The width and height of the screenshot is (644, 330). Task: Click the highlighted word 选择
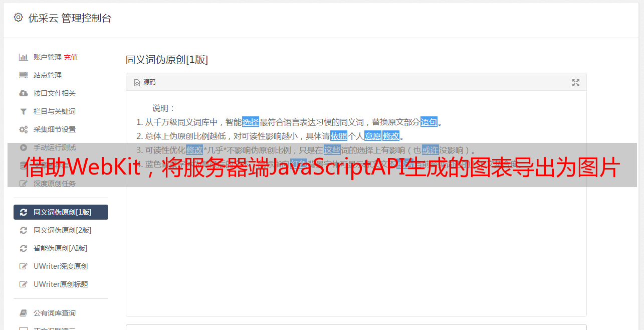[251, 122]
